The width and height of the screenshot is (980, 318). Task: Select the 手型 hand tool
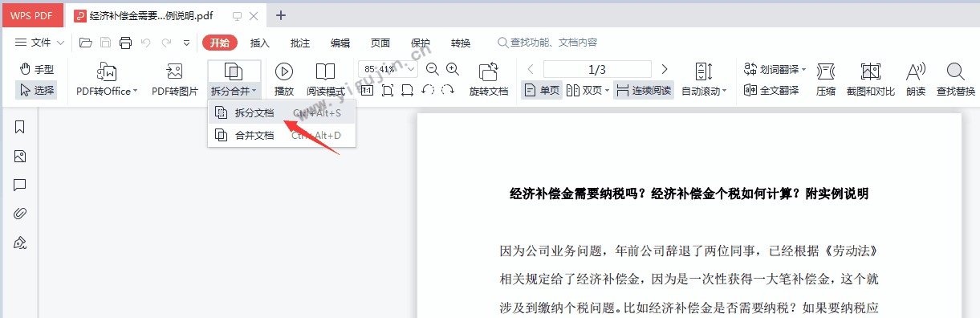point(36,70)
